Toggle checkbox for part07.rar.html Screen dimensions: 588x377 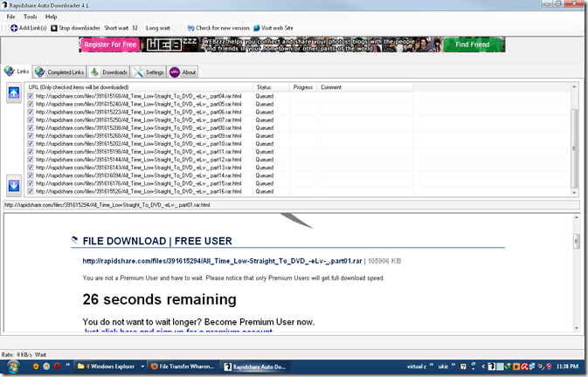(31, 120)
